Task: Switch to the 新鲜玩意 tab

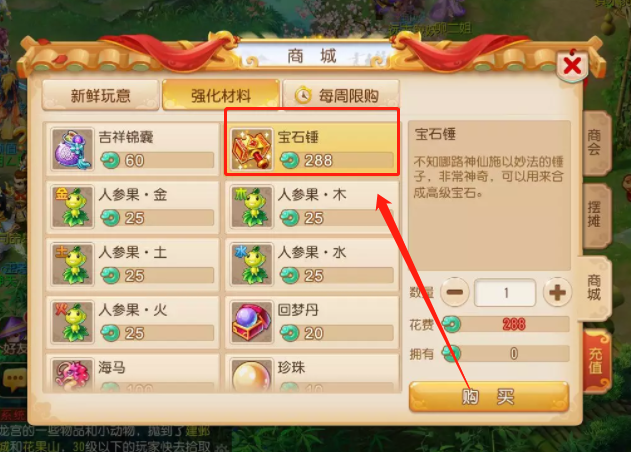Action: click(x=101, y=95)
